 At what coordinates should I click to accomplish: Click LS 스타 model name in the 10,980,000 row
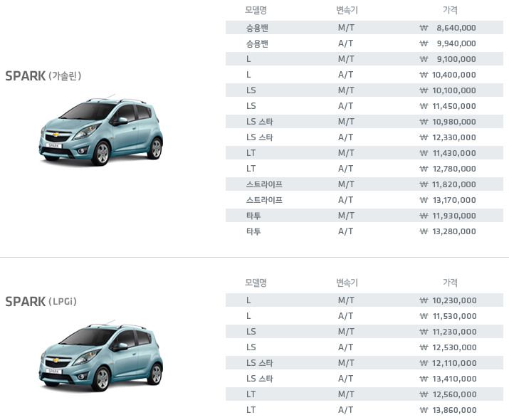pyautogui.click(x=260, y=122)
